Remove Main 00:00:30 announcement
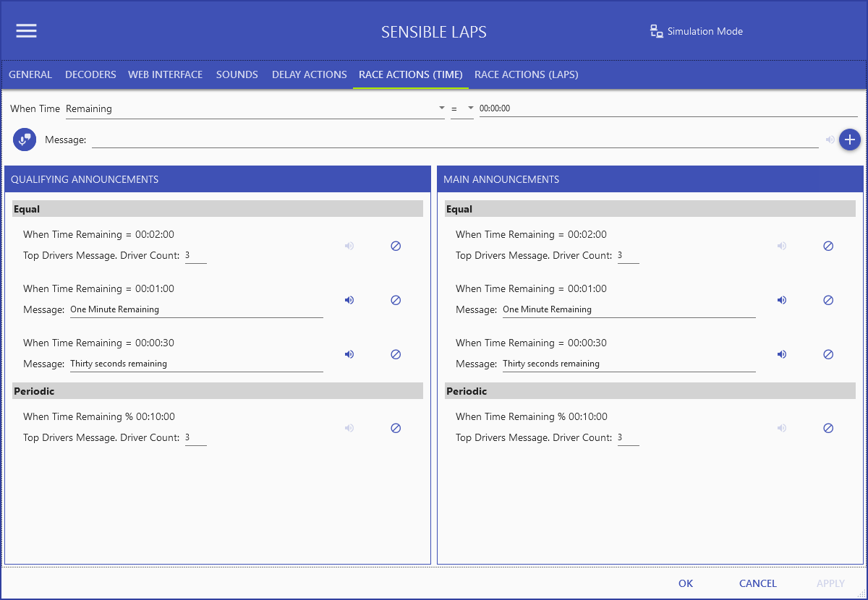This screenshot has width=868, height=600. click(x=828, y=354)
